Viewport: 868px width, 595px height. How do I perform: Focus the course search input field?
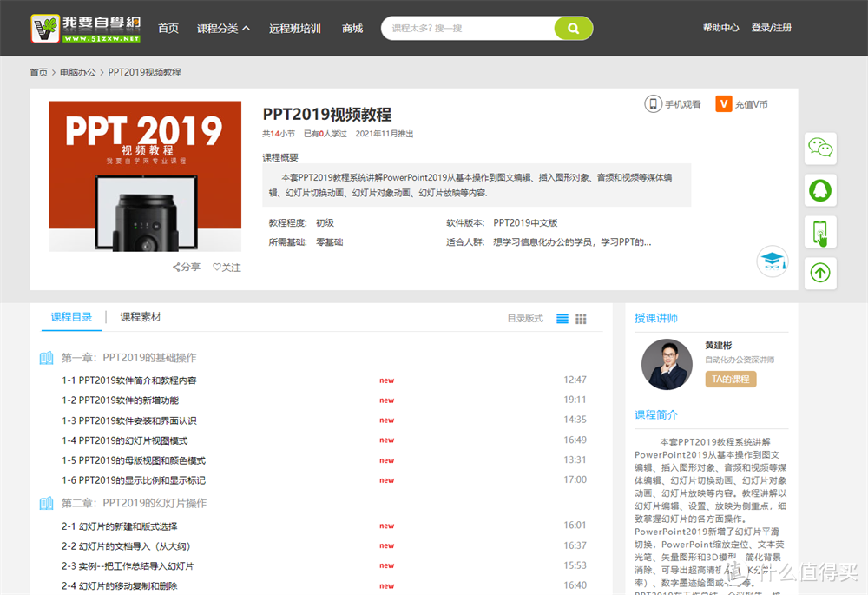click(x=468, y=29)
